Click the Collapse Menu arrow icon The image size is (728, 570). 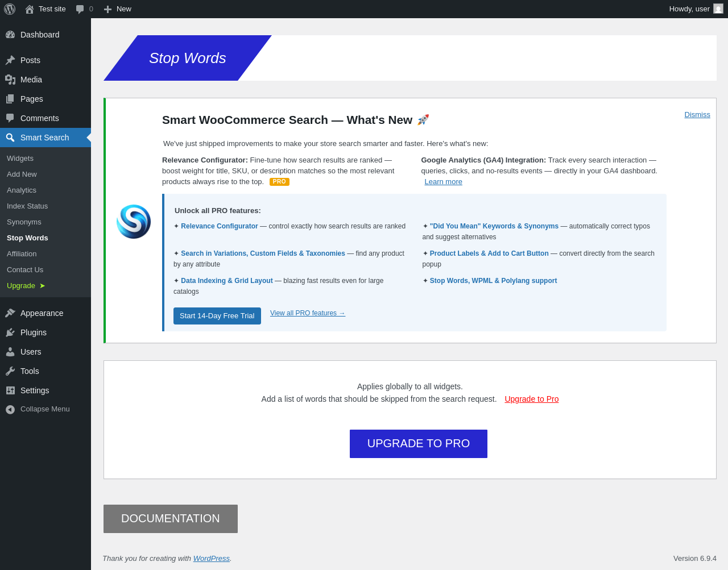10,409
